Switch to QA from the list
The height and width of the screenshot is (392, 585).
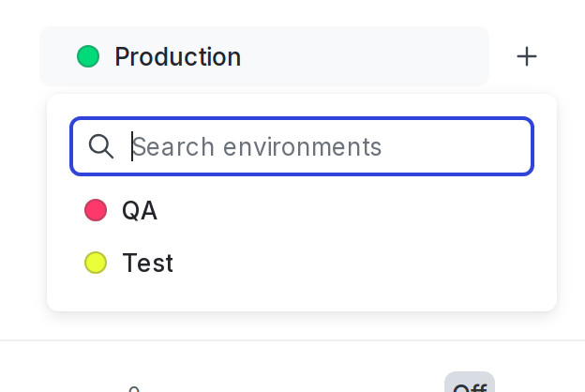pos(140,210)
